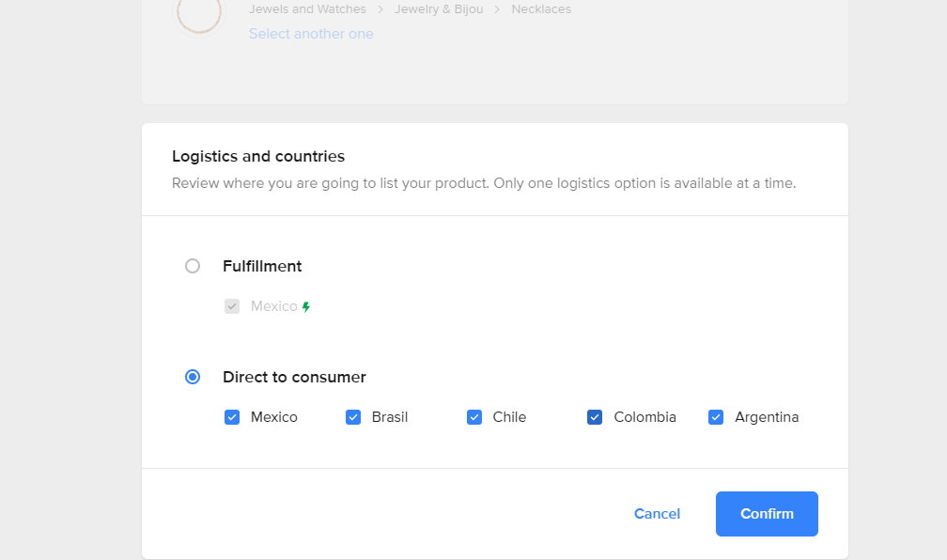Click the Fulfillment option label
Screen dimensions: 947x560
[262, 267]
